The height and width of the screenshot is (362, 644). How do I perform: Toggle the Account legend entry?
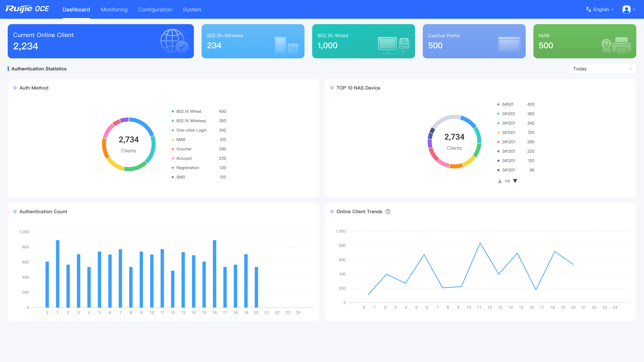click(x=199, y=158)
